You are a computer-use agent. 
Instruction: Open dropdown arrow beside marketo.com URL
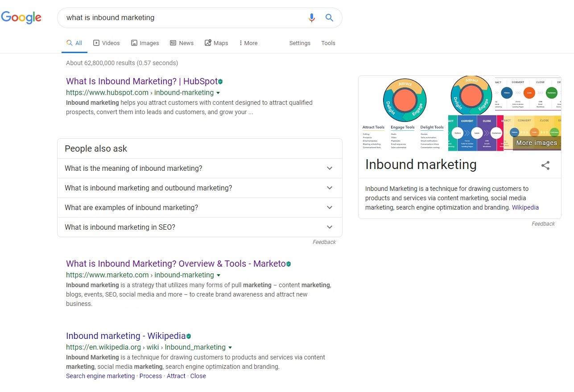pyautogui.click(x=219, y=275)
